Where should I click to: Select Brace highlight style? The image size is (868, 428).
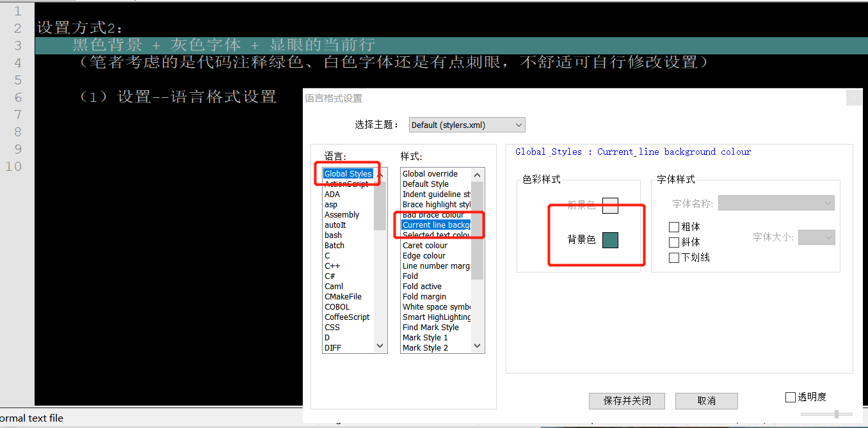point(436,204)
